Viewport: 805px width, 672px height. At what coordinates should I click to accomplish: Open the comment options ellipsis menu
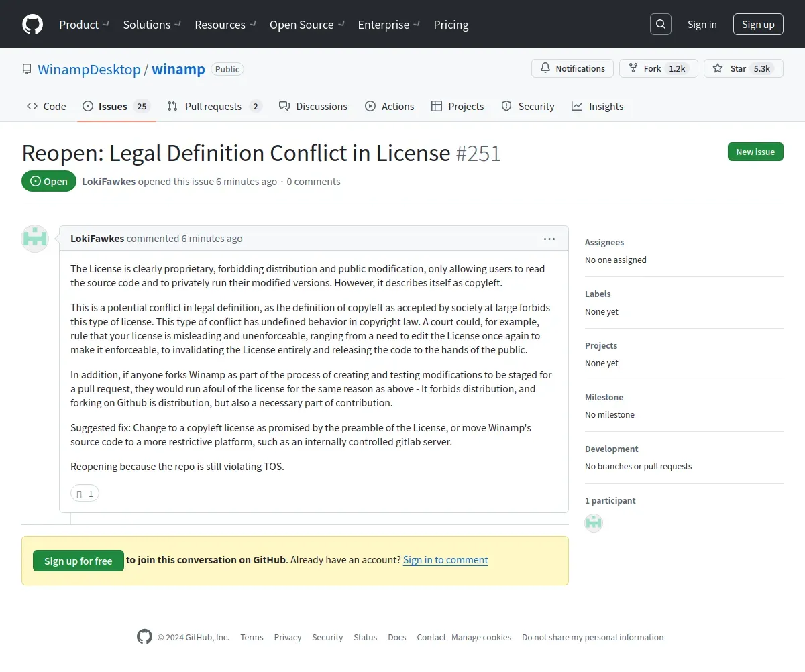[549, 239]
